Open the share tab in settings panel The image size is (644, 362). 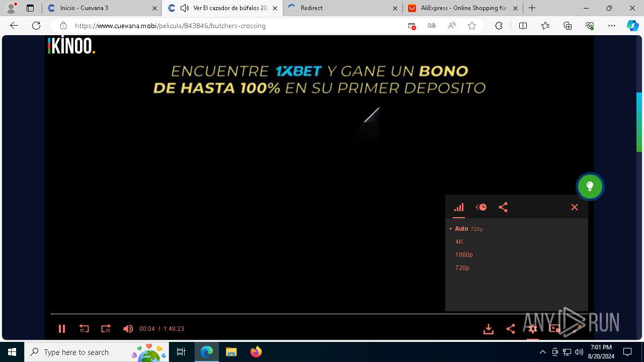[x=503, y=207]
